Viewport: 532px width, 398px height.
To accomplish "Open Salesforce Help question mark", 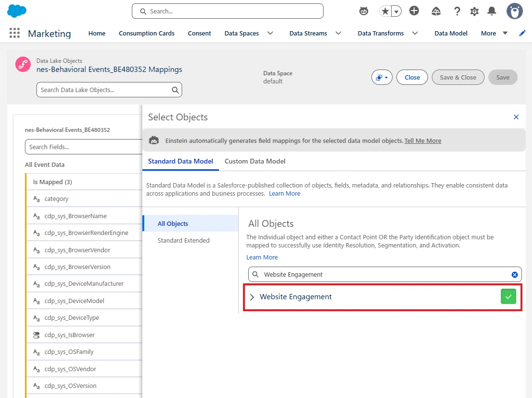I will point(457,11).
